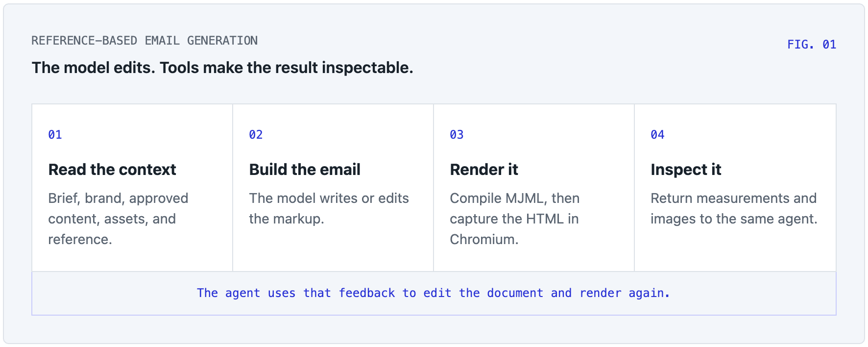Viewport: 868px width, 347px height.
Task: Select the 'Build the email' heading
Action: coord(305,170)
